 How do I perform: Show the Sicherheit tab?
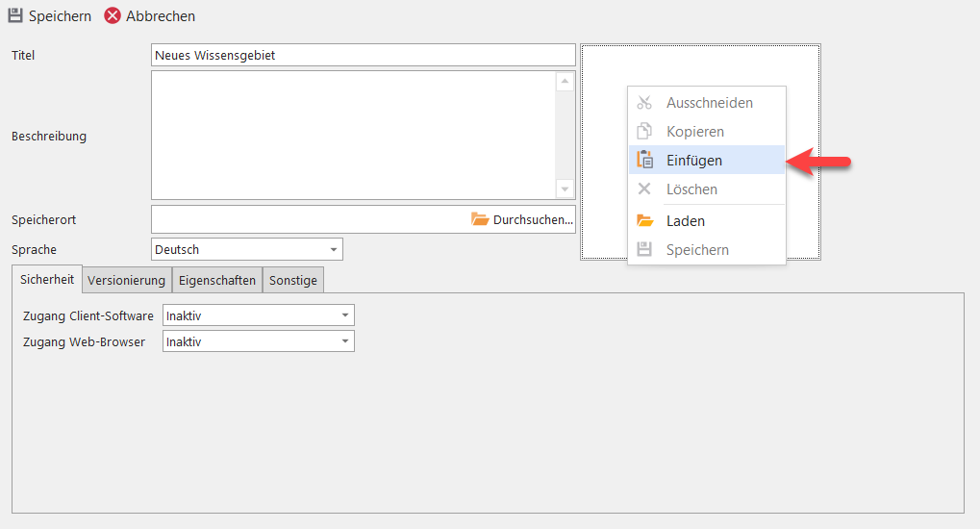point(47,280)
